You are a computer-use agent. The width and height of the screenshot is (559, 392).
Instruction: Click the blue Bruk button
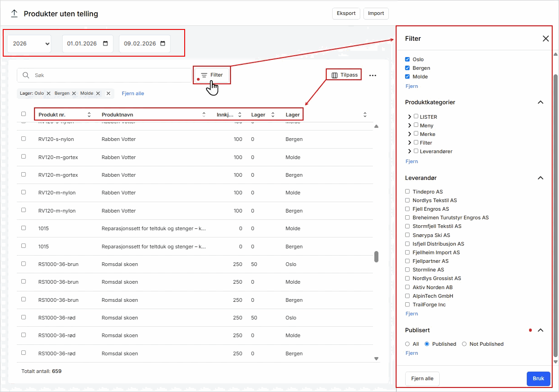coord(538,378)
